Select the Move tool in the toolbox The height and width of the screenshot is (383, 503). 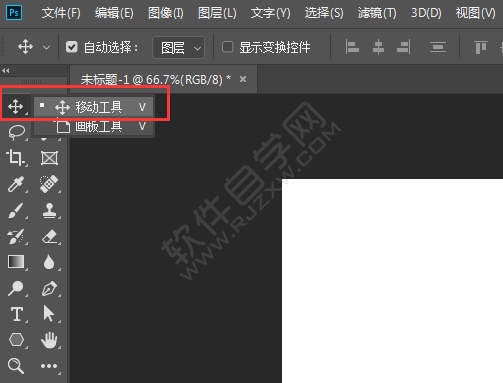tap(15, 107)
